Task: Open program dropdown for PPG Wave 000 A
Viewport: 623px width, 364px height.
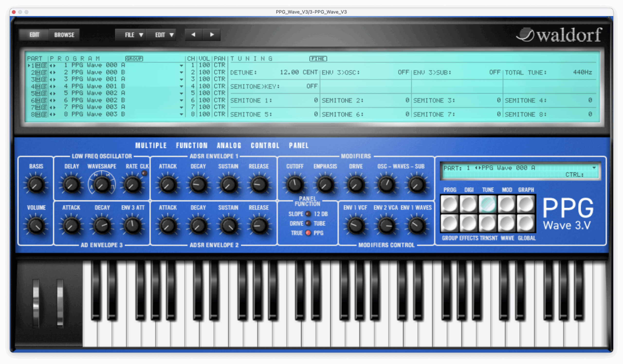Action: [182, 66]
